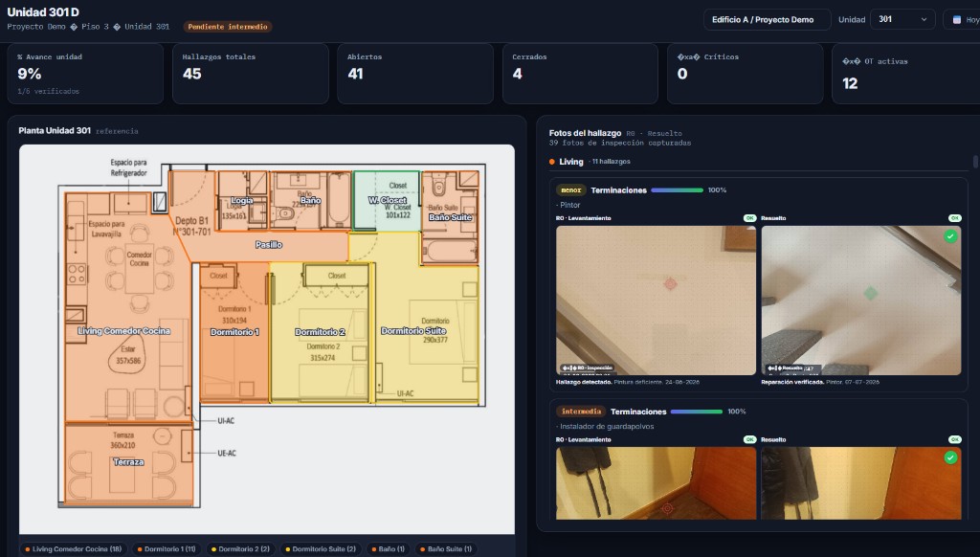This screenshot has width=980, height=557.
Task: Click red target marker on Pintor inspection photo
Action: (670, 284)
